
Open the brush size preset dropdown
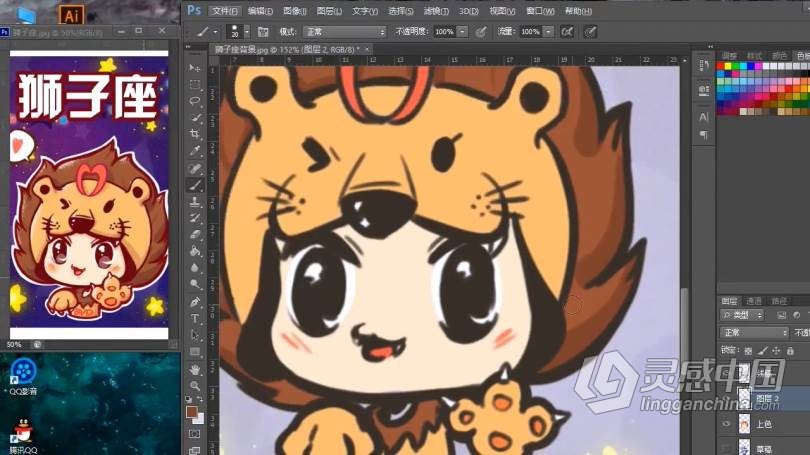tap(246, 32)
